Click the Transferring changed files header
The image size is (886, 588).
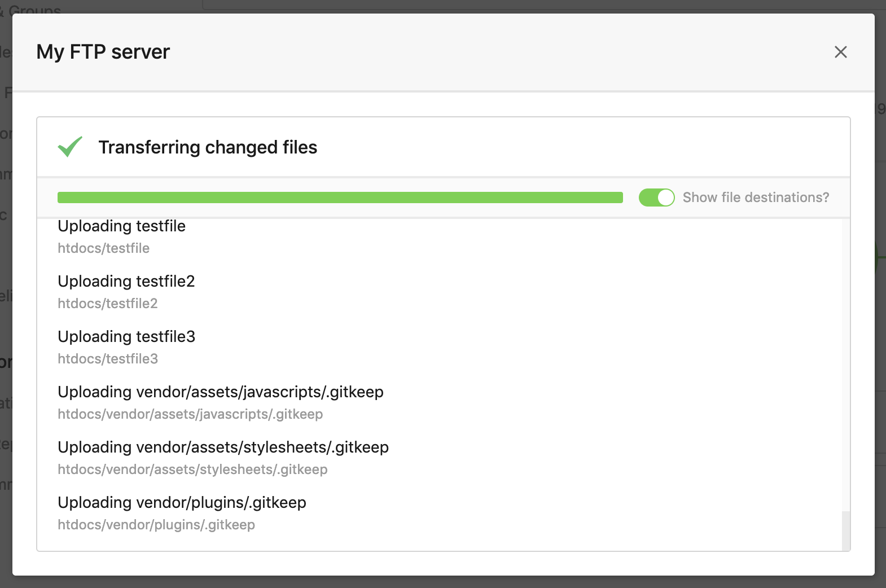coord(208,147)
